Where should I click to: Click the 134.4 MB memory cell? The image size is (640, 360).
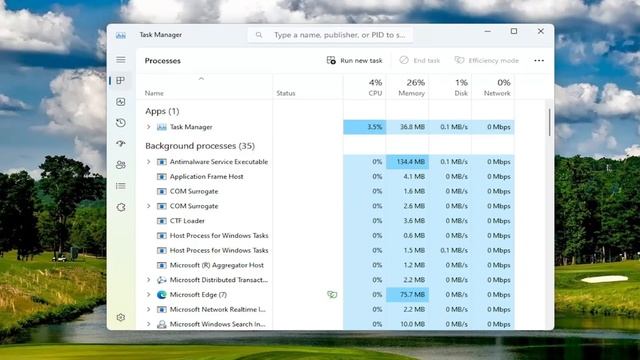[407, 162]
